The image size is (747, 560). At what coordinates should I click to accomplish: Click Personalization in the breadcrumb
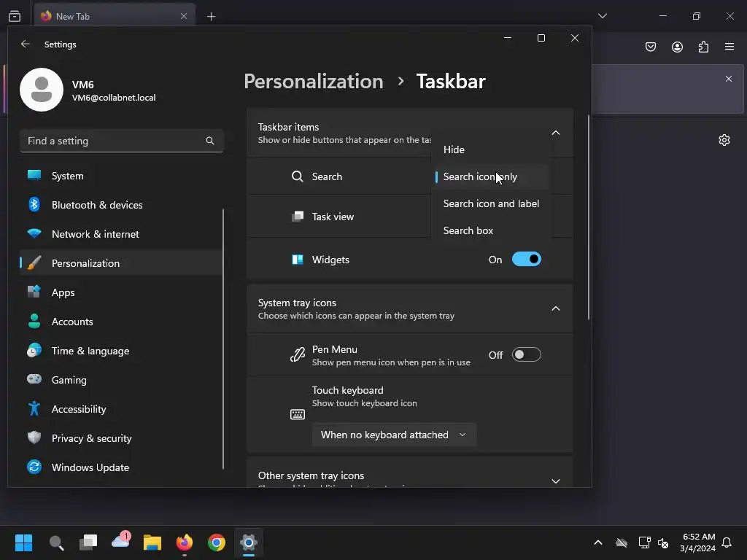314,82
